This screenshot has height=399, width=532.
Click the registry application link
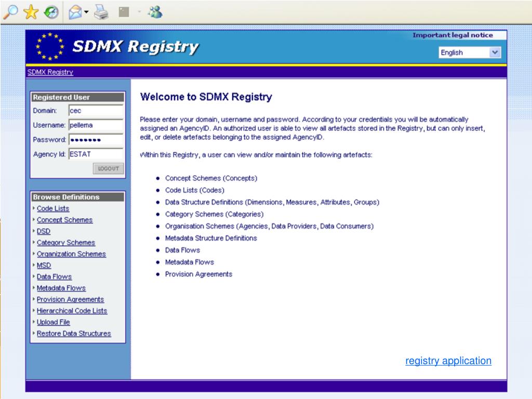pyautogui.click(x=448, y=361)
